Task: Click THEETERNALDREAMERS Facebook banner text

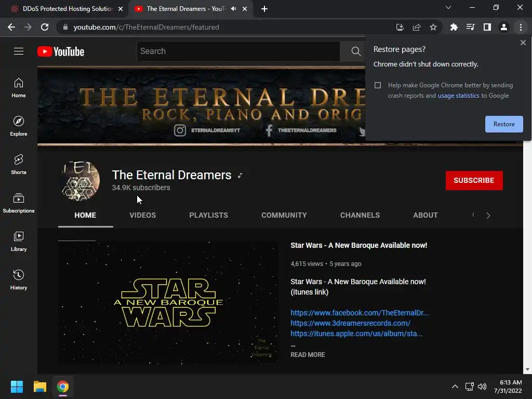Action: (307, 130)
